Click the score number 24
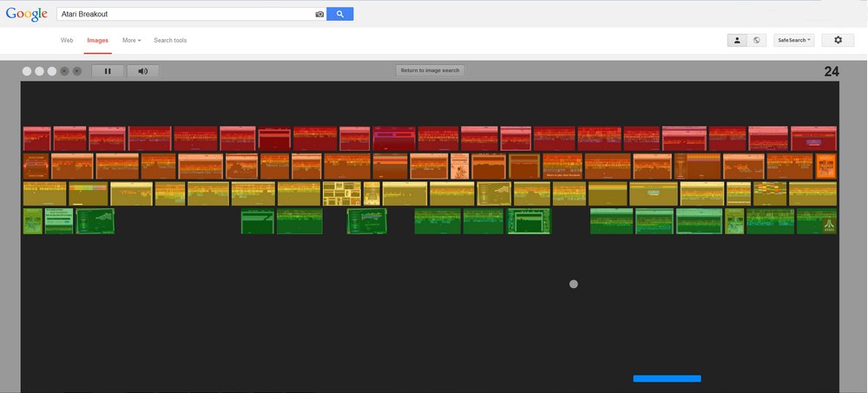 click(832, 71)
